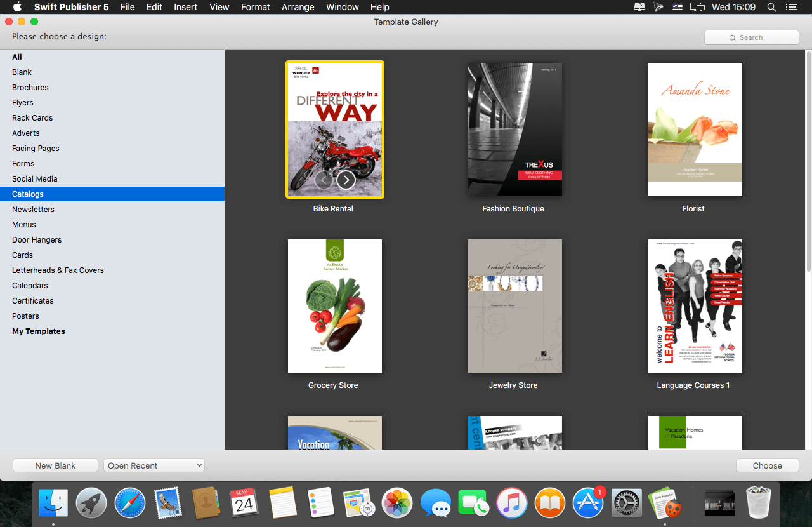Image resolution: width=812 pixels, height=527 pixels.
Task: Open Messages from the Dock
Action: (x=435, y=502)
